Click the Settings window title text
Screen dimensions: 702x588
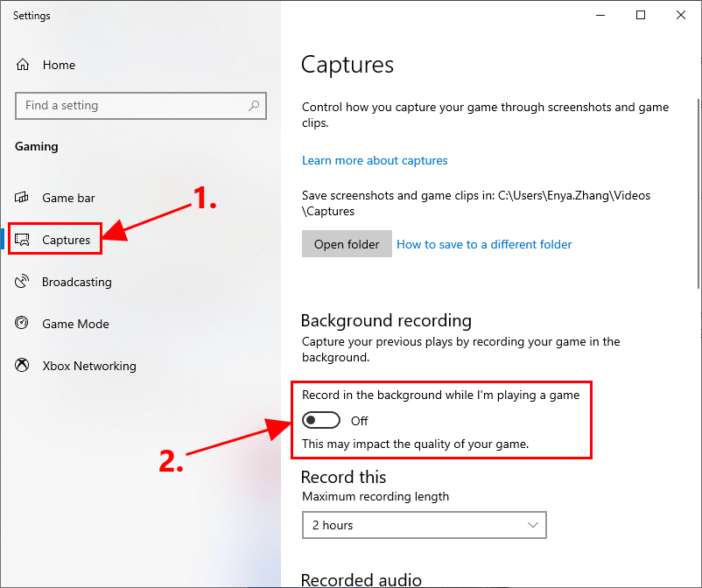pyautogui.click(x=32, y=16)
